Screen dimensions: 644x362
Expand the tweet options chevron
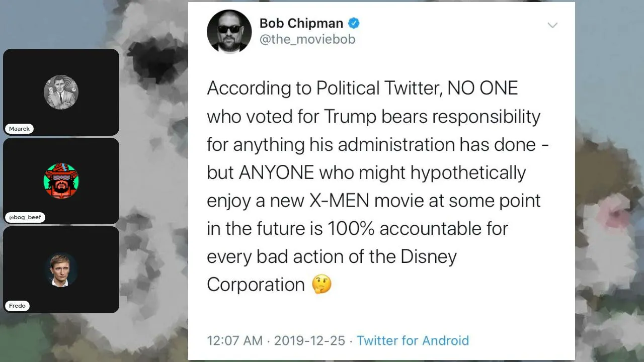[x=552, y=25]
